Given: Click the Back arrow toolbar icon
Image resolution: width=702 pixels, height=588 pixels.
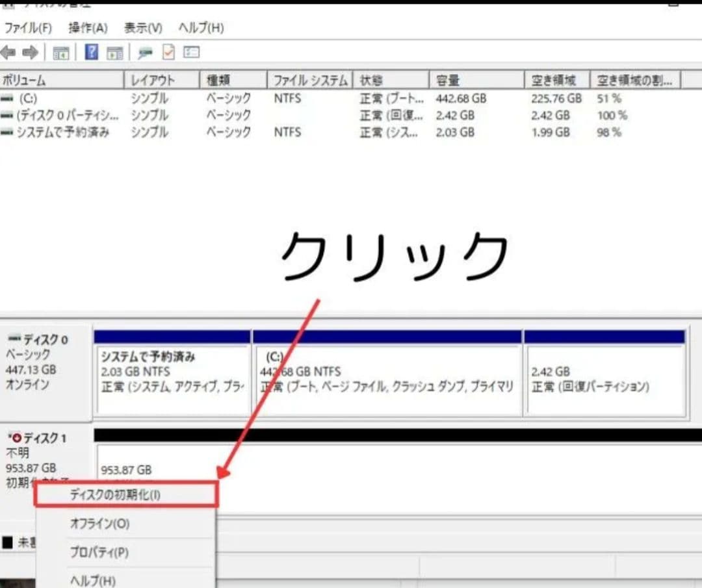Looking at the screenshot, I should (8, 52).
